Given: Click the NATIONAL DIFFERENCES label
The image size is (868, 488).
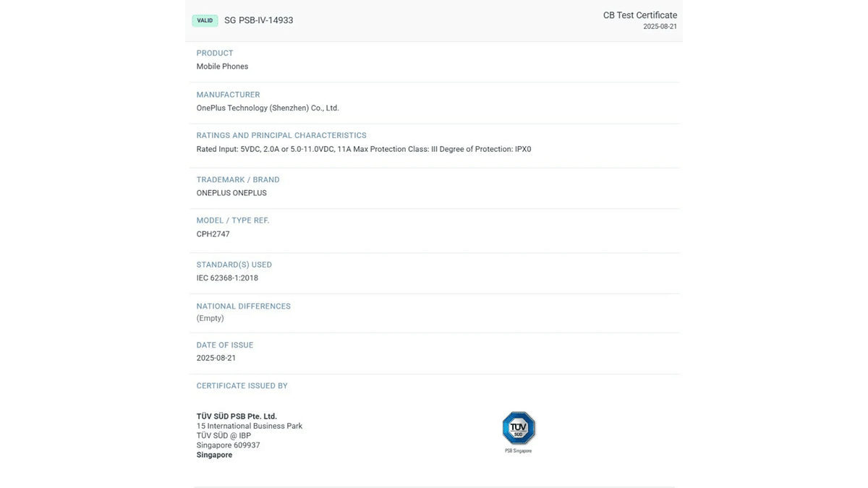Looking at the screenshot, I should (x=243, y=306).
